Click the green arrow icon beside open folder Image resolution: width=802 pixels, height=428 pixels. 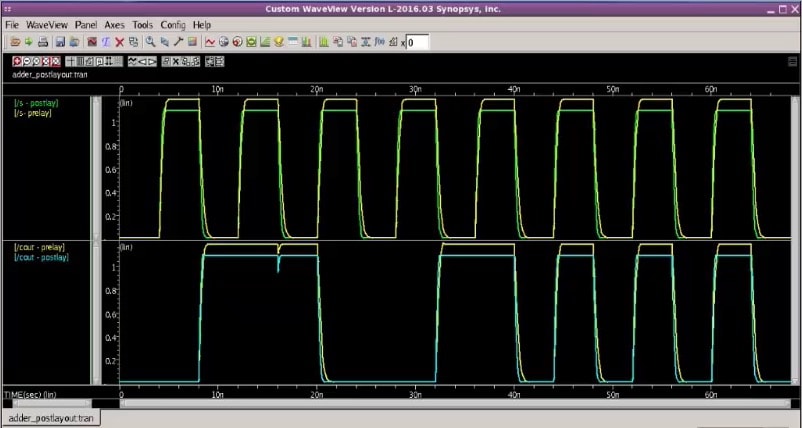coord(29,42)
